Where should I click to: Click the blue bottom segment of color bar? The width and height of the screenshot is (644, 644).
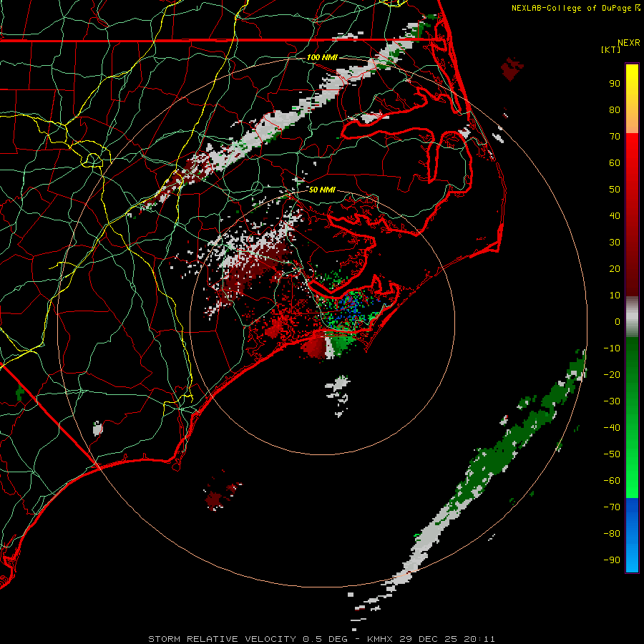pyautogui.click(x=632, y=535)
